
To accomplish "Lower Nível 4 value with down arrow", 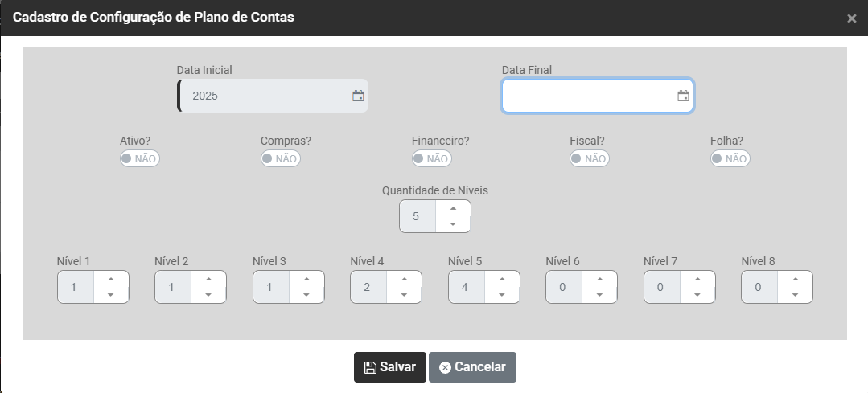I will (404, 294).
